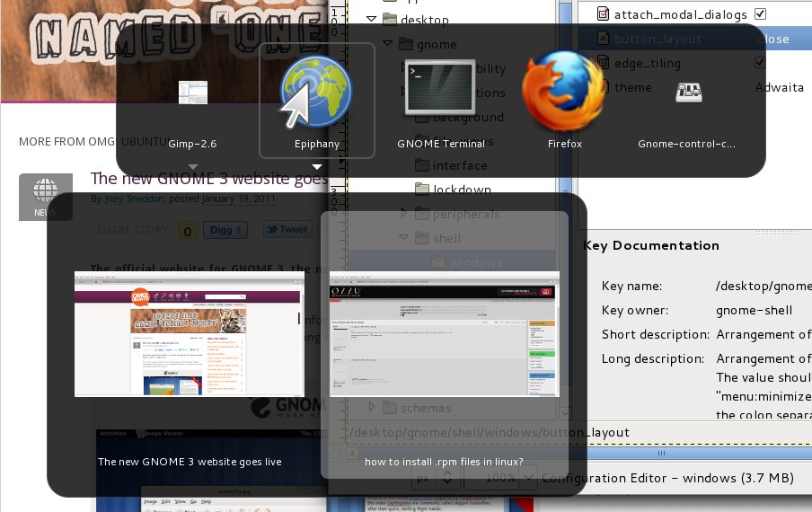This screenshot has width=812, height=512.
Task: Switch to the Firefox icon
Action: 564,90
